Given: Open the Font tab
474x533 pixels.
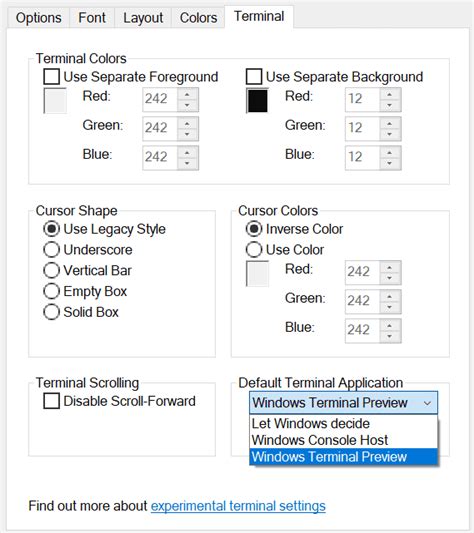Looking at the screenshot, I should click(92, 18).
